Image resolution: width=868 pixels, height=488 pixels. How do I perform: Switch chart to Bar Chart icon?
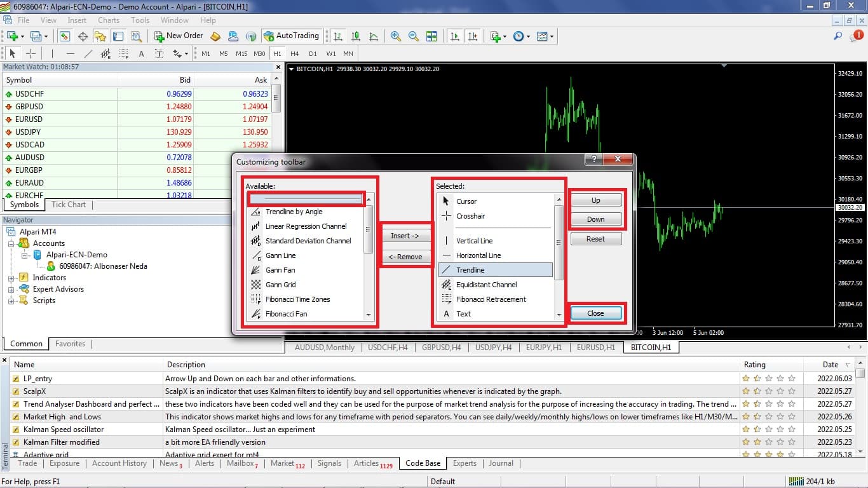(338, 36)
